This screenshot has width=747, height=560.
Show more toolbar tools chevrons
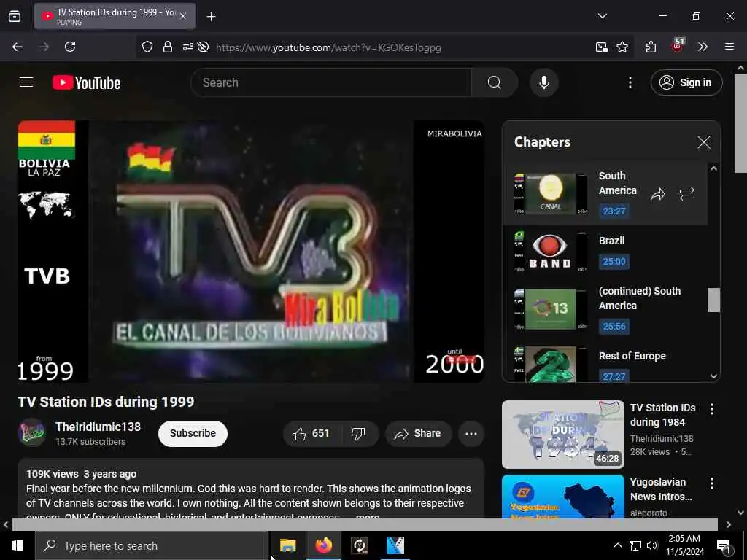[703, 47]
